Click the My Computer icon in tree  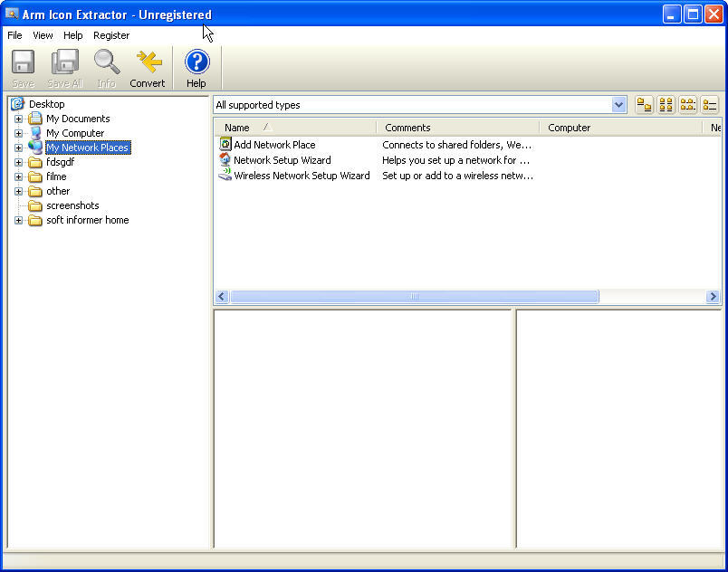coord(35,133)
